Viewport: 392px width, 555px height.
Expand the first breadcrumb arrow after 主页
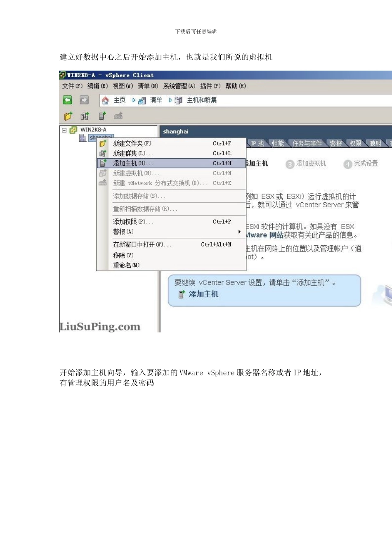tap(134, 100)
